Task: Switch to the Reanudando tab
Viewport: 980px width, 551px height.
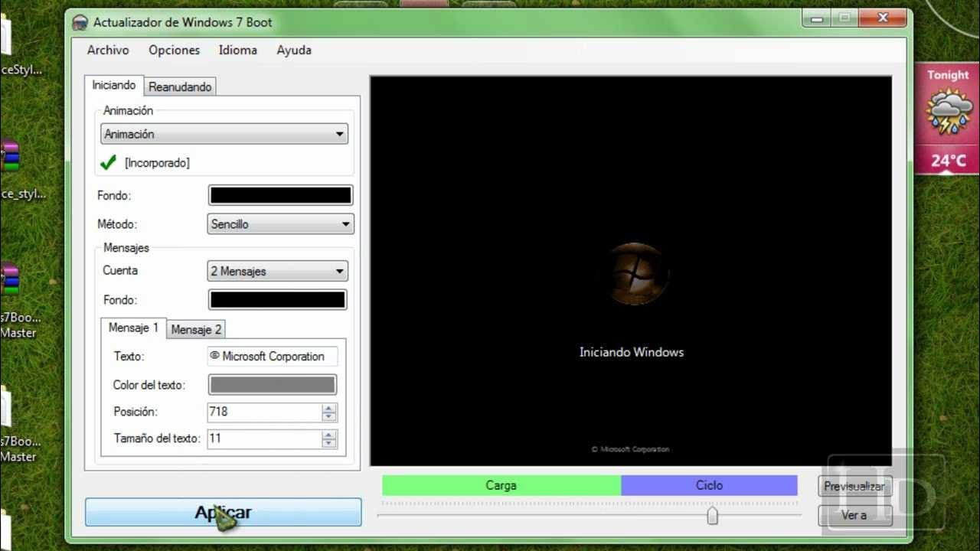Action: pyautogui.click(x=180, y=86)
